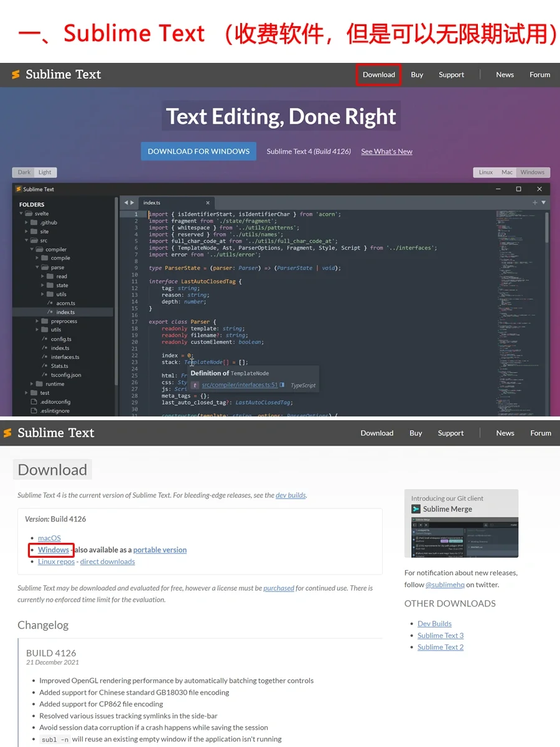Click the file icon beside acorn.ts

tap(50, 303)
